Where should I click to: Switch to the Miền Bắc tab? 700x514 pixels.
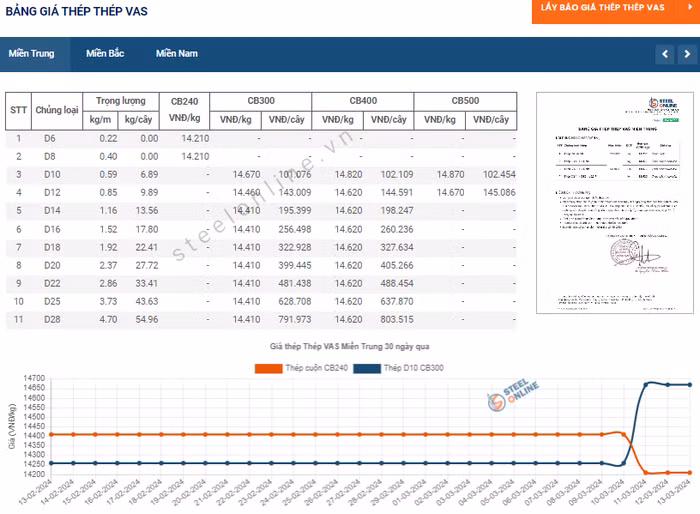point(105,54)
